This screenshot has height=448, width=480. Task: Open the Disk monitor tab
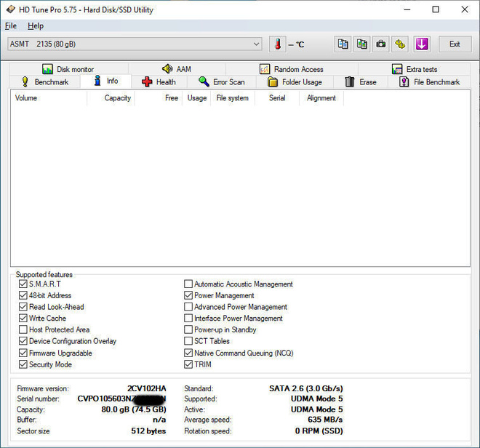pos(68,69)
